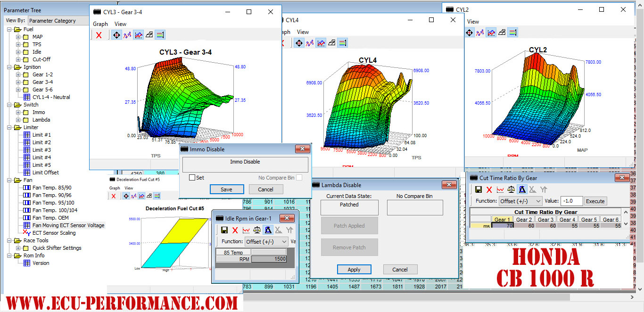Image resolution: width=644 pixels, height=312 pixels.
Task: Expand the Immo node under Switch
Action: (19, 112)
